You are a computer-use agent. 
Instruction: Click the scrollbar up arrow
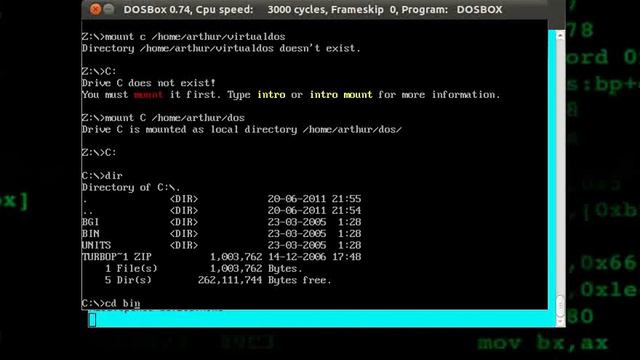pyautogui.click(x=560, y=36)
